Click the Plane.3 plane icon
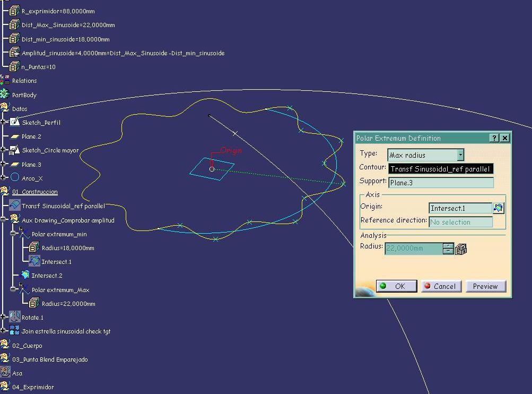The height and width of the screenshot is (394, 532). (x=15, y=164)
